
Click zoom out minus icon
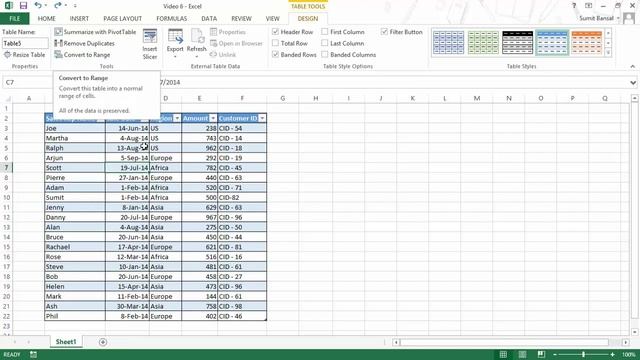(555, 354)
